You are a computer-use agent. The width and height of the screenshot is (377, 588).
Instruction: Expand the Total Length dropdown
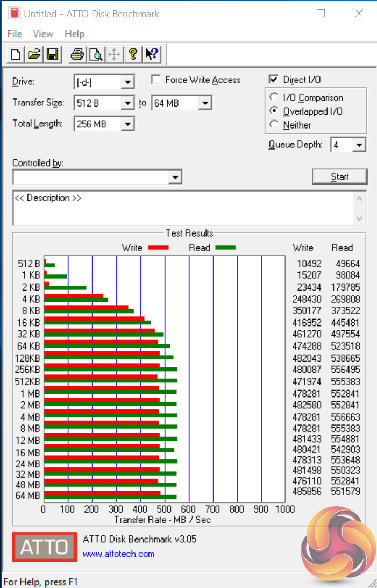[128, 124]
